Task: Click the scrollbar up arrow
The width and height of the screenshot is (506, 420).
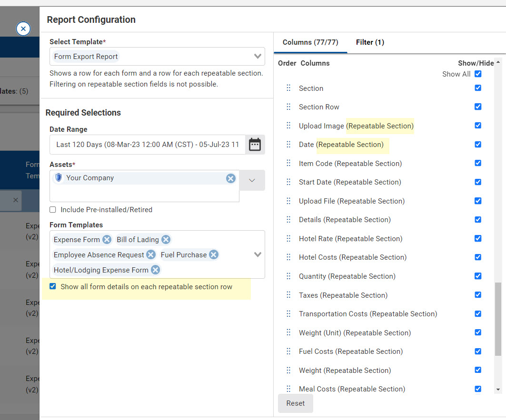Action: coord(498,62)
